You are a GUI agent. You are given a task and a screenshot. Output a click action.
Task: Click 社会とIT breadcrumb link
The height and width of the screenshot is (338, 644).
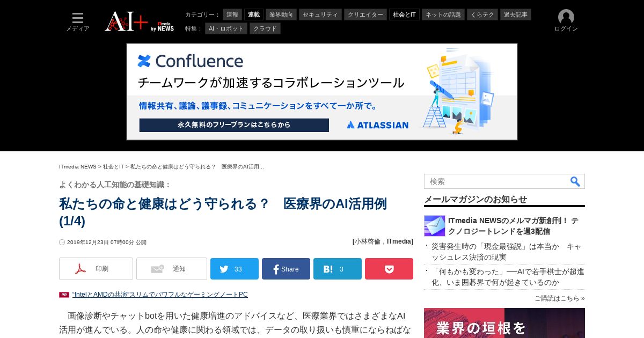(x=114, y=167)
